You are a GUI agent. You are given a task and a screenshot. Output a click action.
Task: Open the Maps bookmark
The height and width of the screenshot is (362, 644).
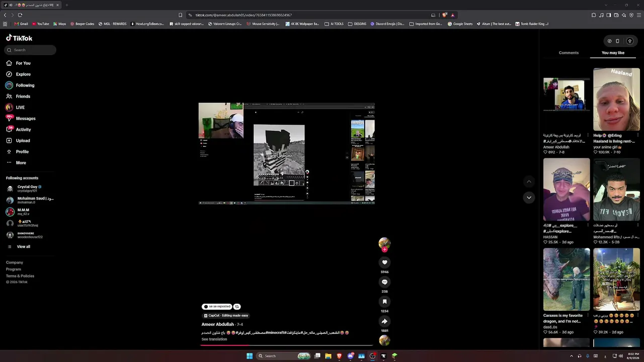point(59,24)
